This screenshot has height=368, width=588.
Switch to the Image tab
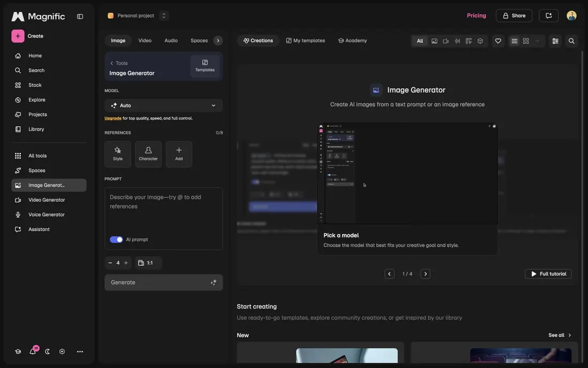click(x=118, y=41)
